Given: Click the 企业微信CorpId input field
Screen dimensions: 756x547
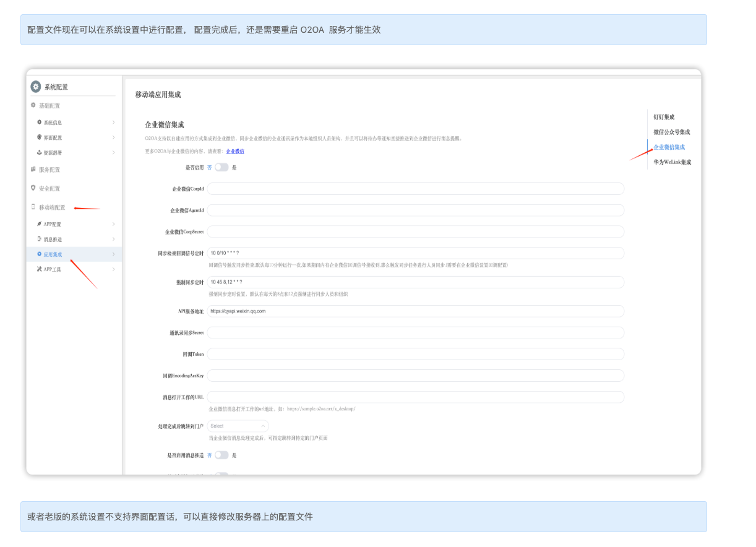Looking at the screenshot, I should pyautogui.click(x=415, y=189).
